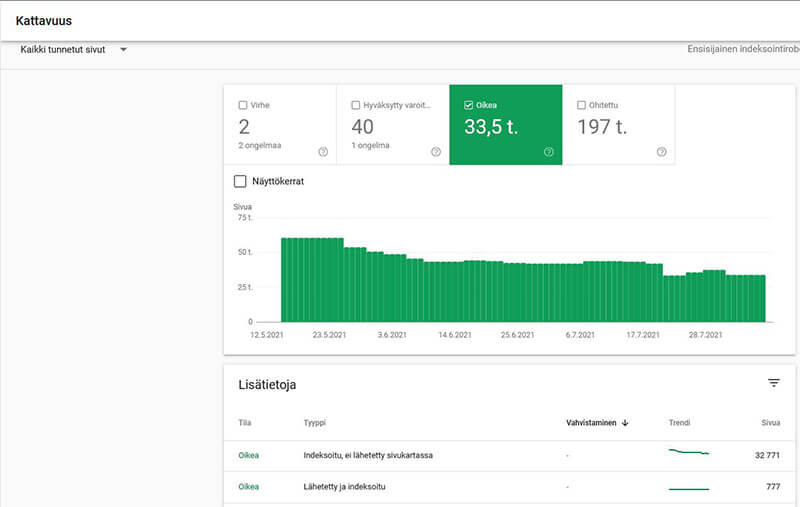Open row Indeksoitu, ei lähetetty sivukartassa
The width and height of the screenshot is (800, 507).
coord(368,455)
